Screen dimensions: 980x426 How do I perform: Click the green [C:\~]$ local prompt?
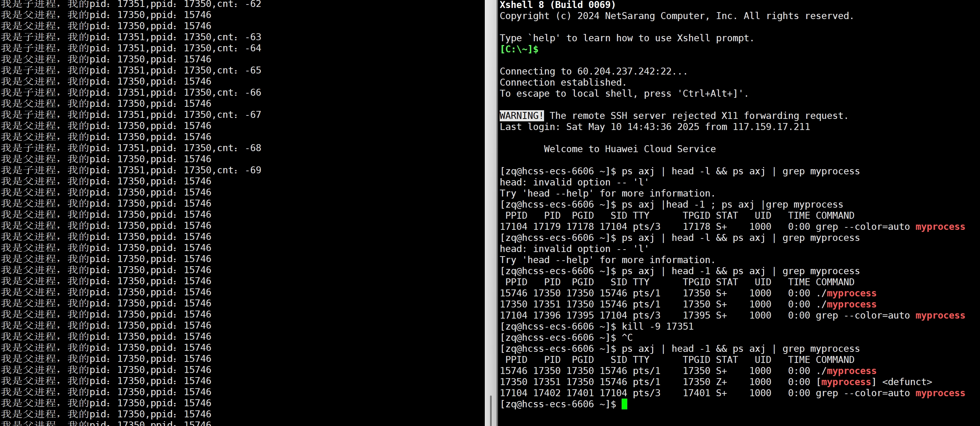(519, 49)
